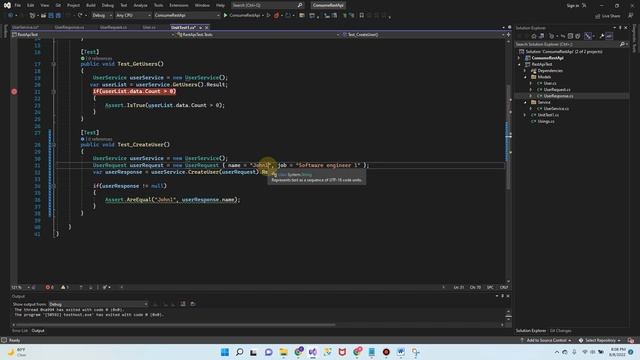The width and height of the screenshot is (640, 360).
Task: Click the Hot Reload flame icon
Action: (x=276, y=16)
